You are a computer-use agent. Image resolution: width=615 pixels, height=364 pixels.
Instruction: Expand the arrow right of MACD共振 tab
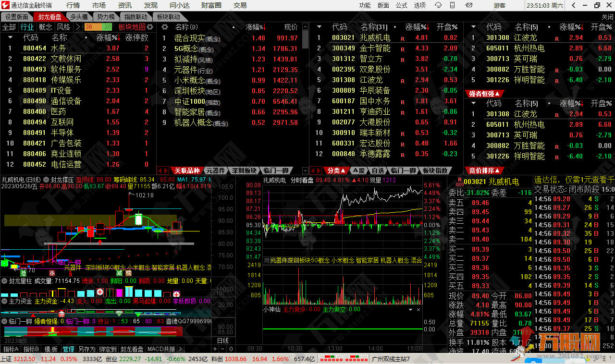click(180, 349)
